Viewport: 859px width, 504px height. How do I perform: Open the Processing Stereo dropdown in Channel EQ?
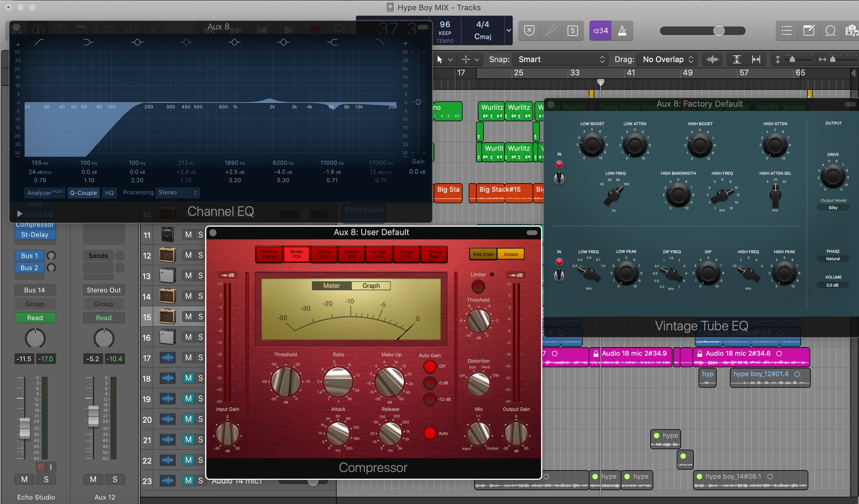pyautogui.click(x=178, y=192)
